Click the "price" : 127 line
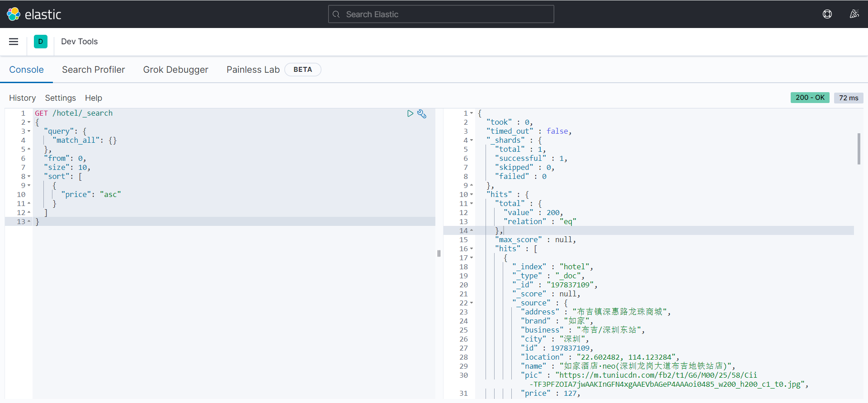Viewport: 868px width, 403px height. pos(550,393)
